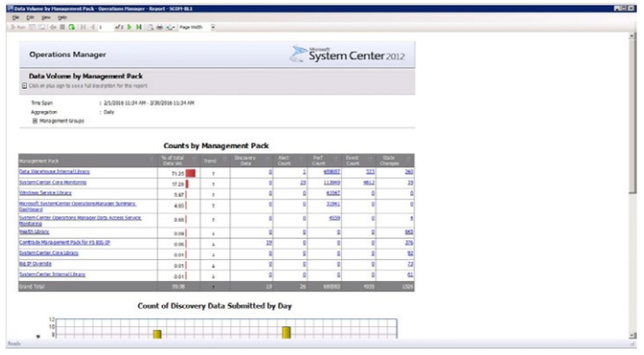Click Perf Count value for Data Warehouse row
Screen dimensions: 644x355
(332, 172)
